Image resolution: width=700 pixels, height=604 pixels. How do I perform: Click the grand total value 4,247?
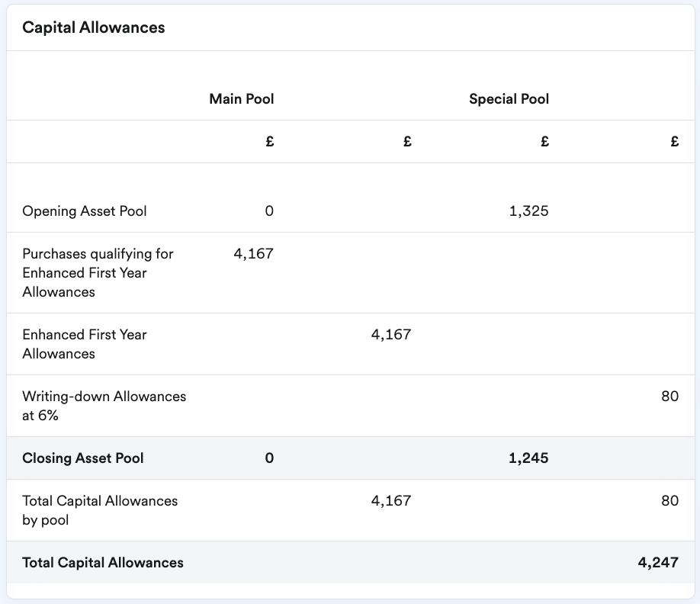pos(658,563)
